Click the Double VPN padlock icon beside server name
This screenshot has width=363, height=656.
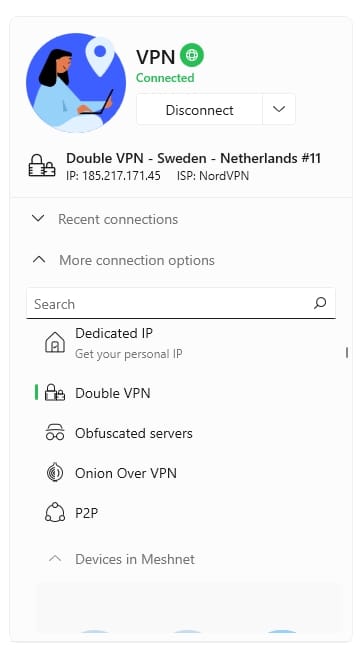(42, 165)
